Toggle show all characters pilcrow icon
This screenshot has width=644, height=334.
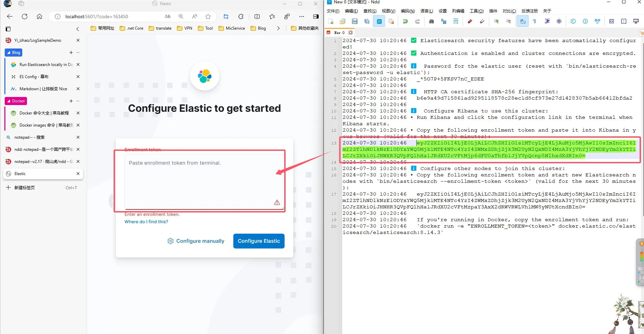535,21
